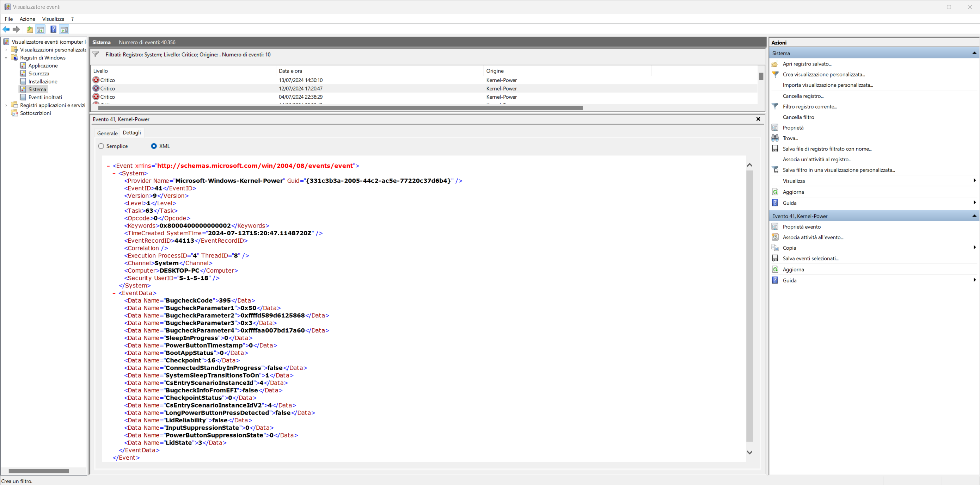Select the Applicazione log in tree
Viewport: 980px width, 485px height.
coord(43,66)
